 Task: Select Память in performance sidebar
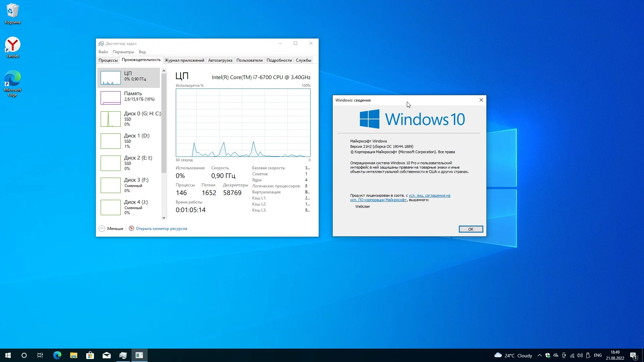129,97
